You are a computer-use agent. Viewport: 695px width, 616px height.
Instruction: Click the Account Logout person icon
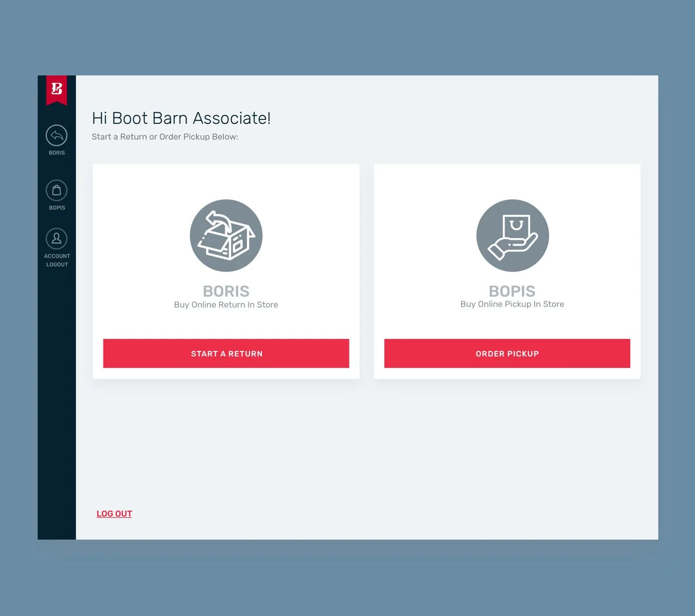click(x=57, y=239)
